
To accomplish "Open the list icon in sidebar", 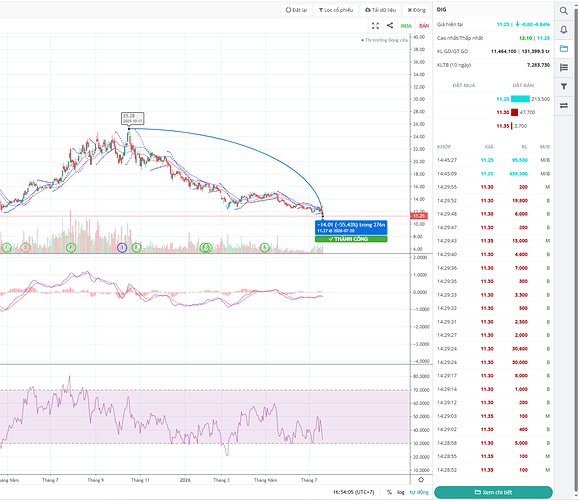I will point(563,67).
